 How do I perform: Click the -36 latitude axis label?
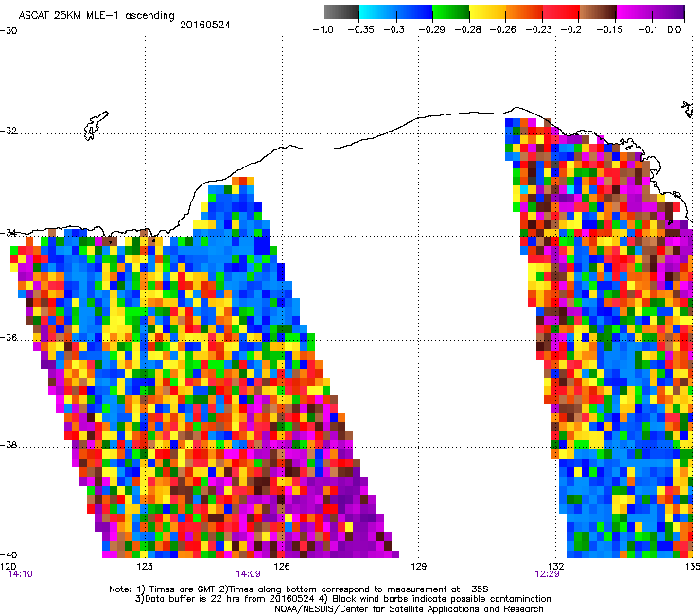[9, 337]
